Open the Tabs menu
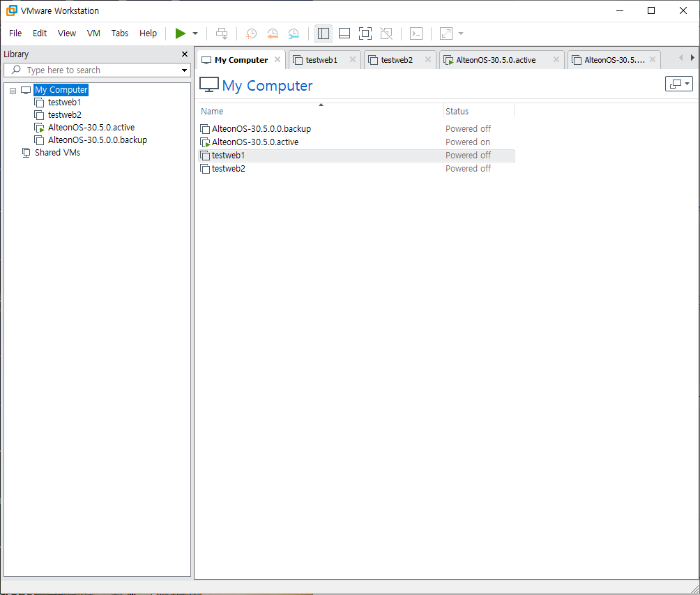This screenshot has height=595, width=700. (x=120, y=33)
